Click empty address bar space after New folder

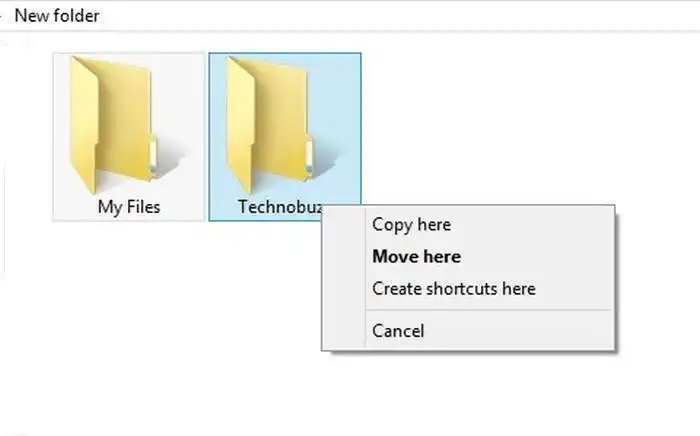point(400,16)
